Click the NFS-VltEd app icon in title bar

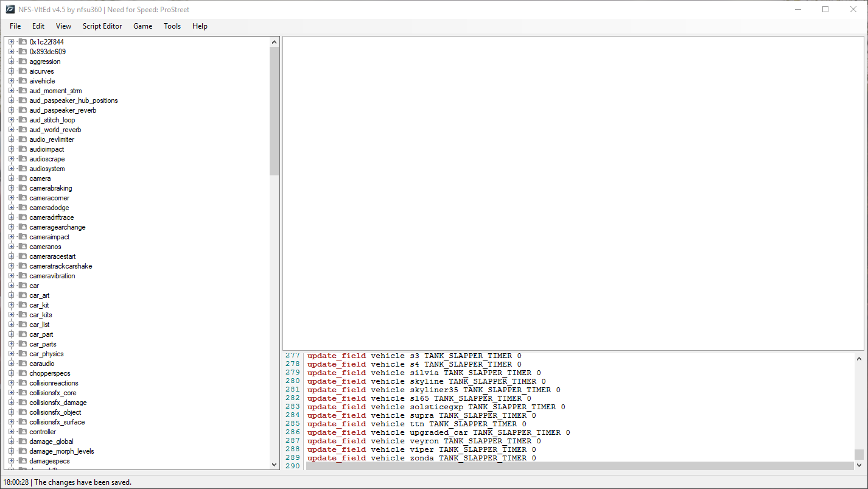pyautogui.click(x=10, y=9)
